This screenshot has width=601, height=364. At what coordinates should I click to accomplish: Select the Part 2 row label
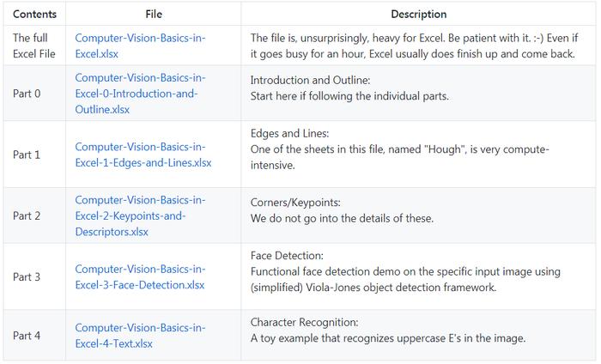(x=27, y=215)
